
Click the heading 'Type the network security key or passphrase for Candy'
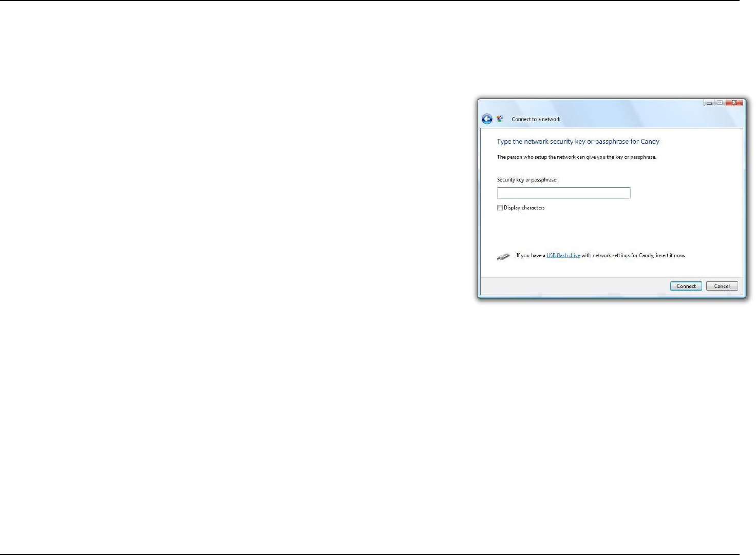578,141
